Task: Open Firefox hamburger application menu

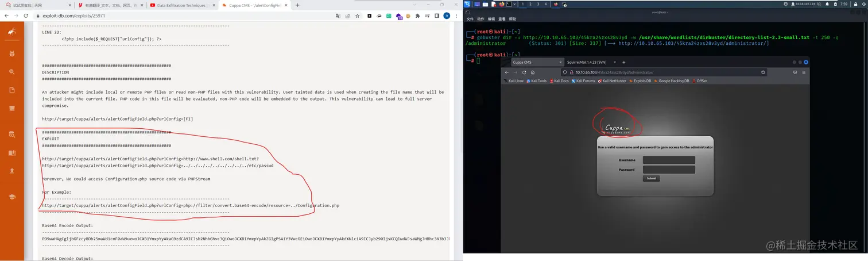Action: point(804,72)
